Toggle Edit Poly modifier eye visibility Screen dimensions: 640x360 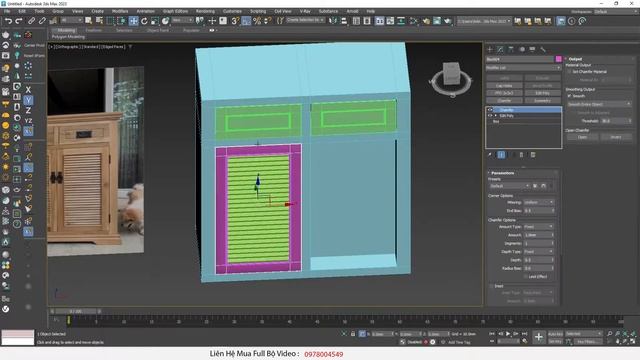[490, 116]
